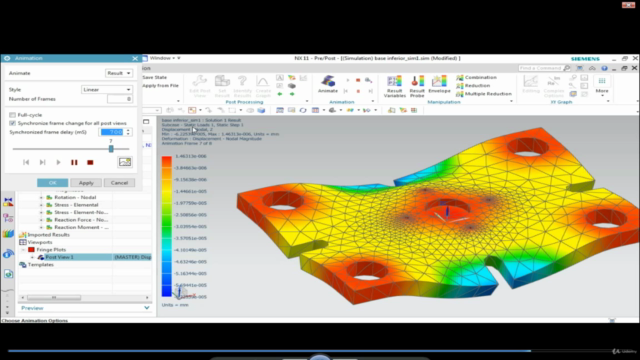The height and width of the screenshot is (360, 640).
Task: Expand the Reaction Force tree node
Action: (41, 220)
